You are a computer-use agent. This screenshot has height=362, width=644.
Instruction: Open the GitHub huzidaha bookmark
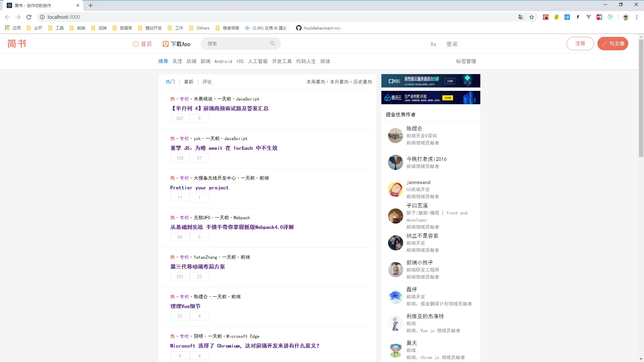tap(319, 28)
